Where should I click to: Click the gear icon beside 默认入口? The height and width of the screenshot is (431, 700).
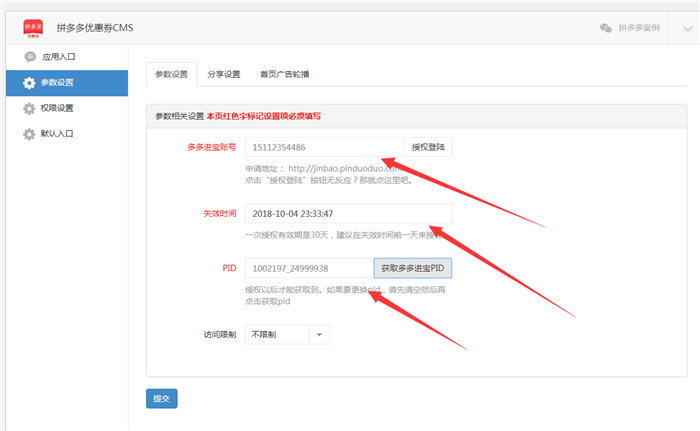pos(30,133)
